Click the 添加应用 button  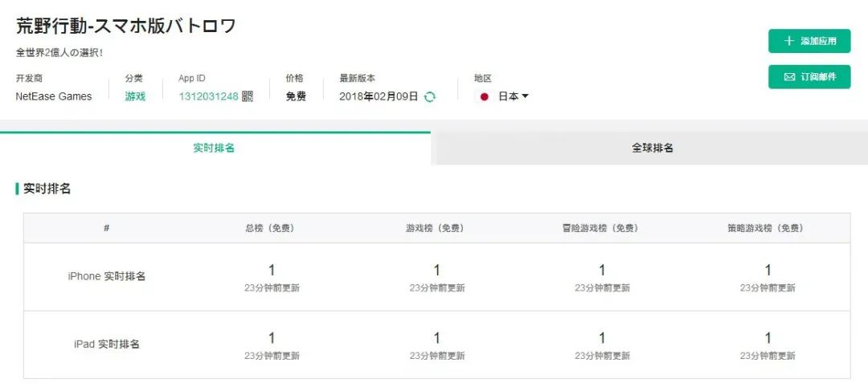coord(809,41)
